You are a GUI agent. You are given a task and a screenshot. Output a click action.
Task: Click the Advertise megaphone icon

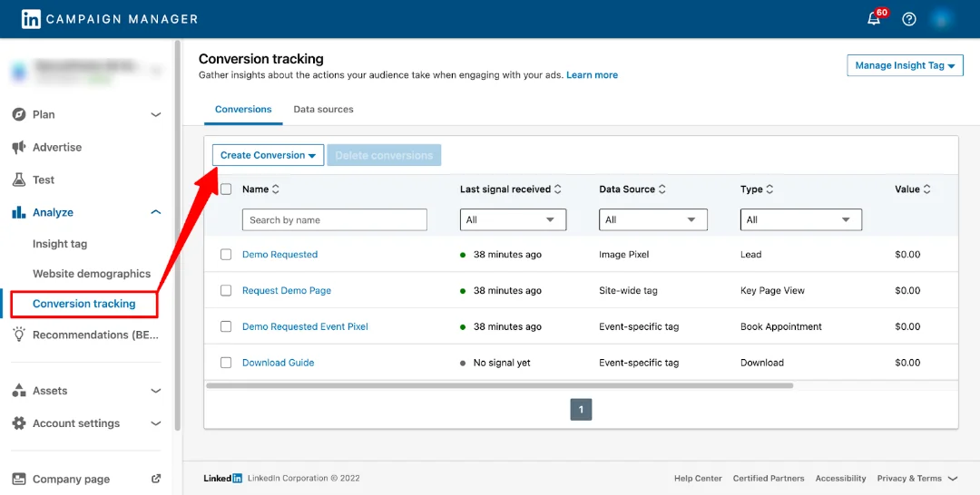point(19,147)
